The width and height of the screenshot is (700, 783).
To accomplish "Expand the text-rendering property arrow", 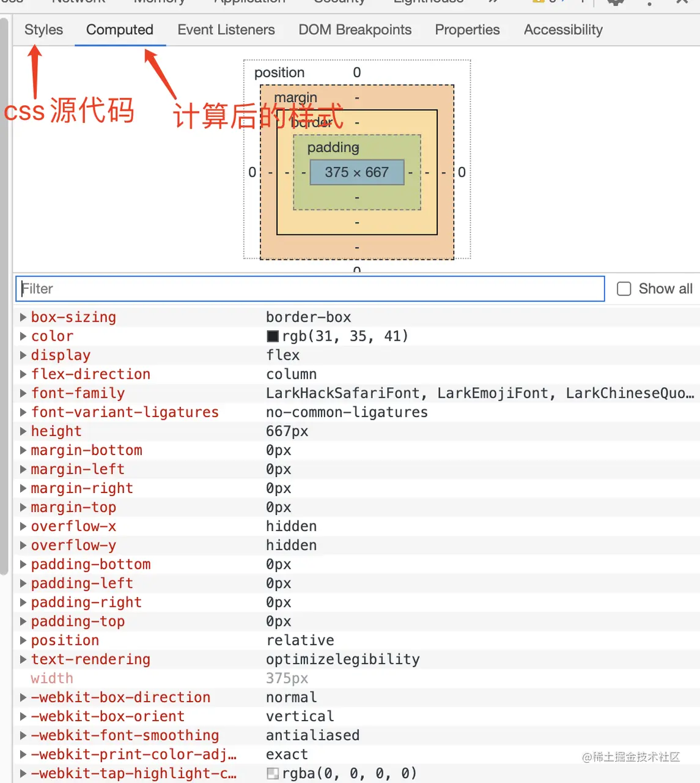I will (x=23, y=659).
